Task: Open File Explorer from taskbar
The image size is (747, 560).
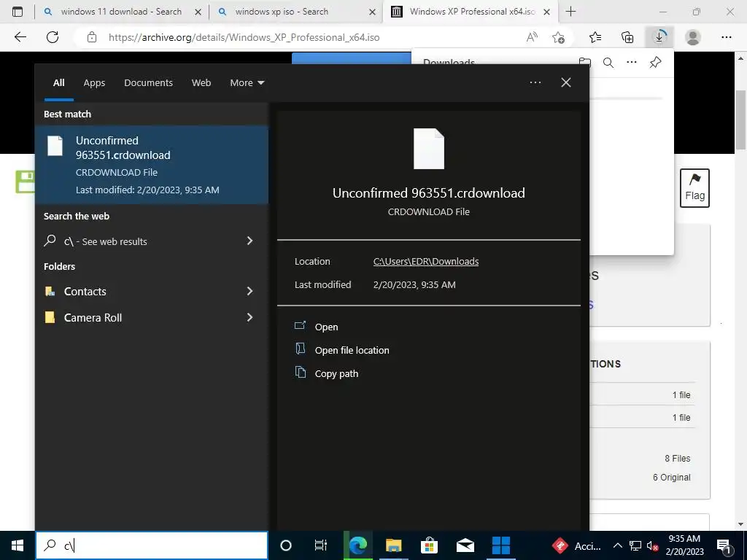Action: [x=393, y=545]
